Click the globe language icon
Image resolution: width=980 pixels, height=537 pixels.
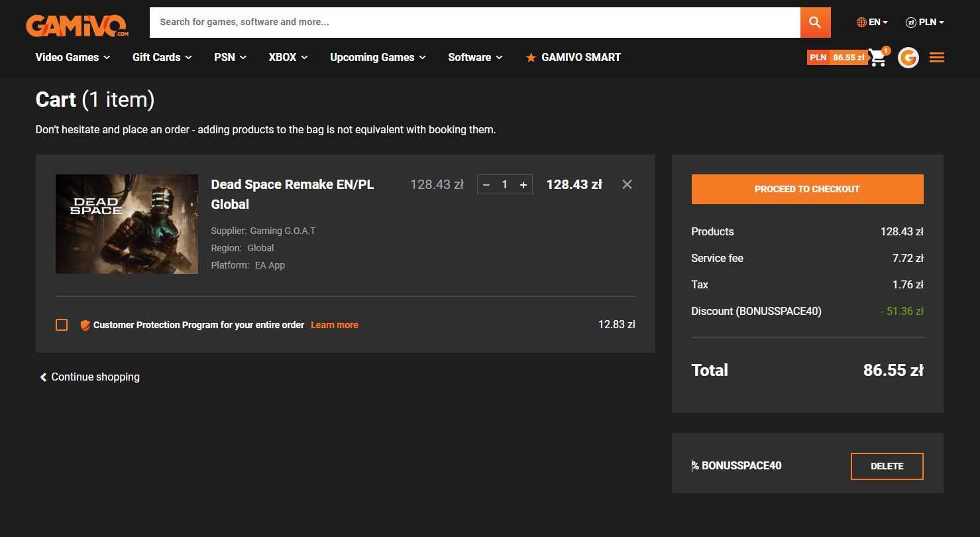point(861,22)
